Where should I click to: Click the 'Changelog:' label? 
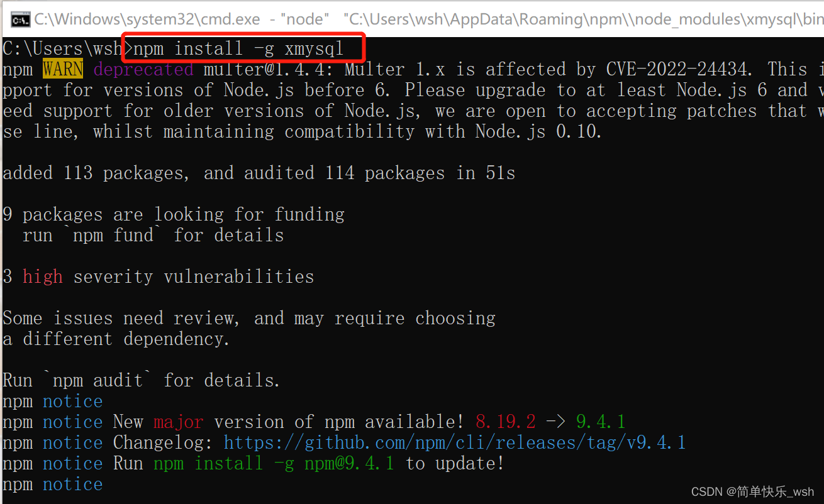pos(164,442)
